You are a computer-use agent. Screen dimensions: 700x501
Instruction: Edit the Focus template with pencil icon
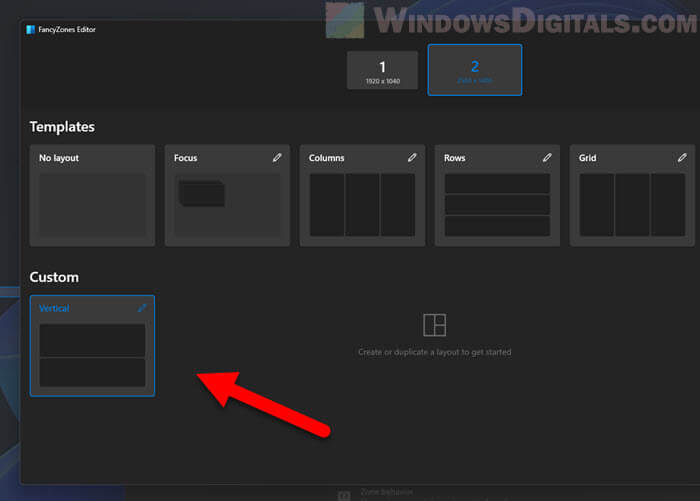click(x=277, y=158)
